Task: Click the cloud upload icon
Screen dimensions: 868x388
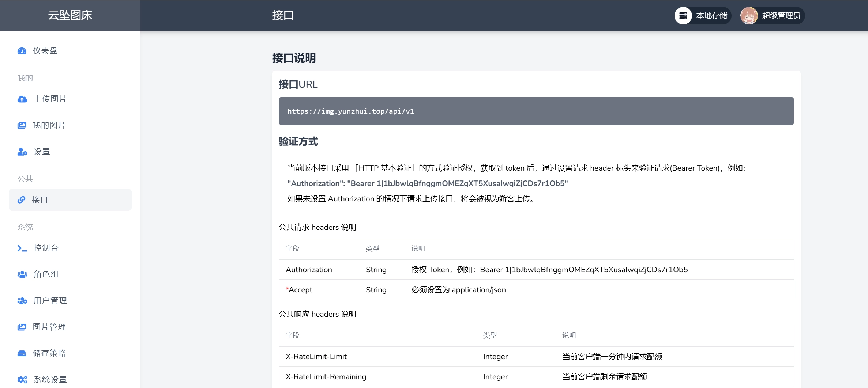Action: coord(22,99)
